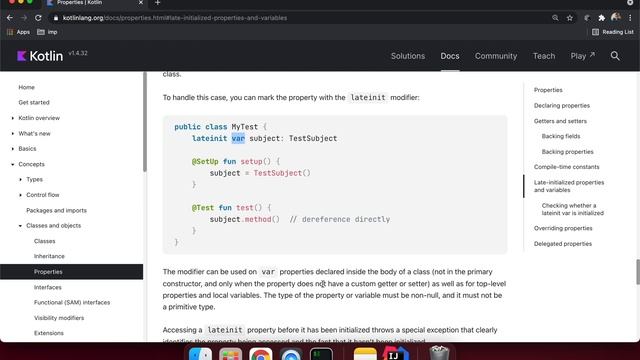
Task: Open the Reading List
Action: pyautogui.click(x=613, y=32)
